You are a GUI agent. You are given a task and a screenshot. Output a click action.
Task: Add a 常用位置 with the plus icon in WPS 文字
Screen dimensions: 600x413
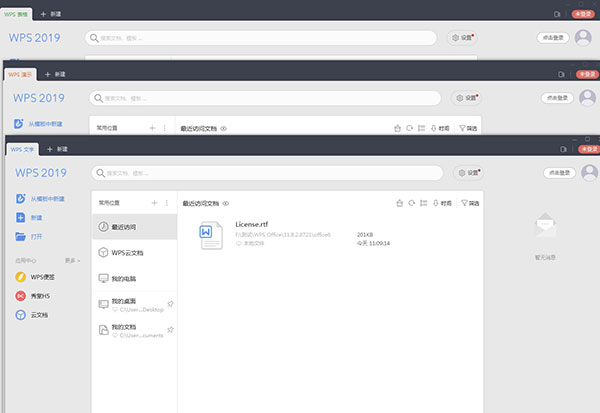coord(155,203)
